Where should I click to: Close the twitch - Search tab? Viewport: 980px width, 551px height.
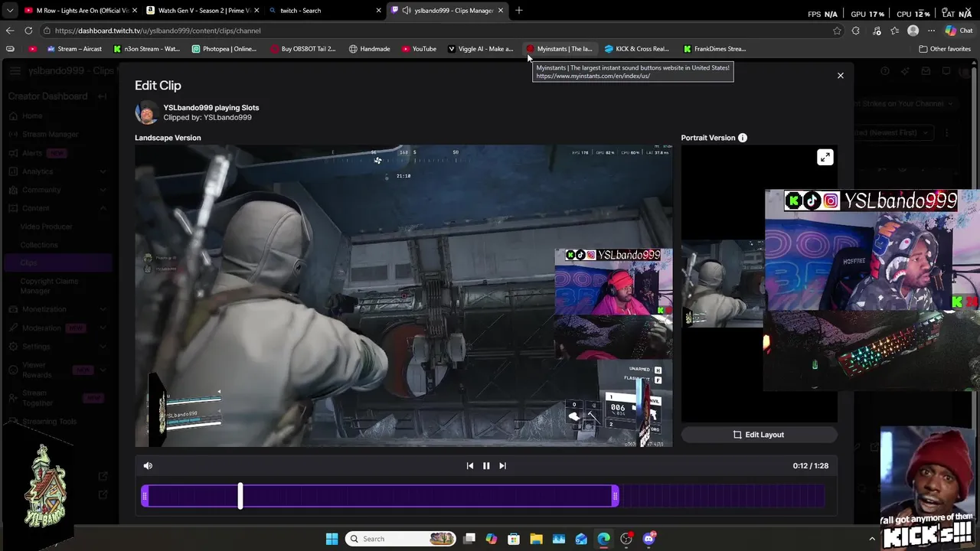(x=378, y=11)
